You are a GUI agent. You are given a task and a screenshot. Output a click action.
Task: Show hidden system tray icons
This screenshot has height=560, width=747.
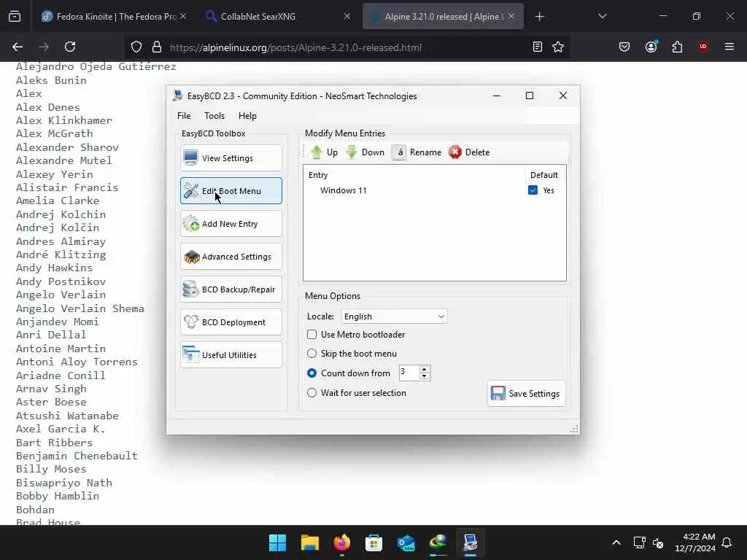tap(616, 542)
